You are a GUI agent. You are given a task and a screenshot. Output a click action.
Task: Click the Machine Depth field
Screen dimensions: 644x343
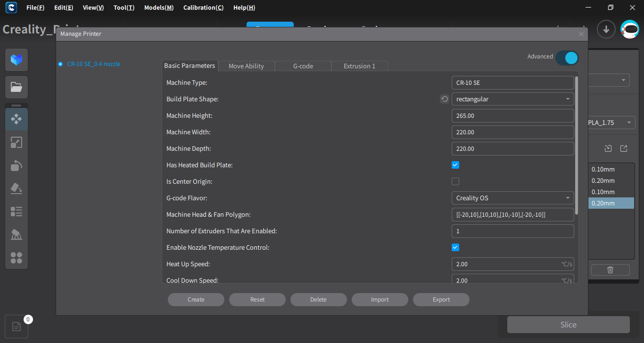point(513,148)
